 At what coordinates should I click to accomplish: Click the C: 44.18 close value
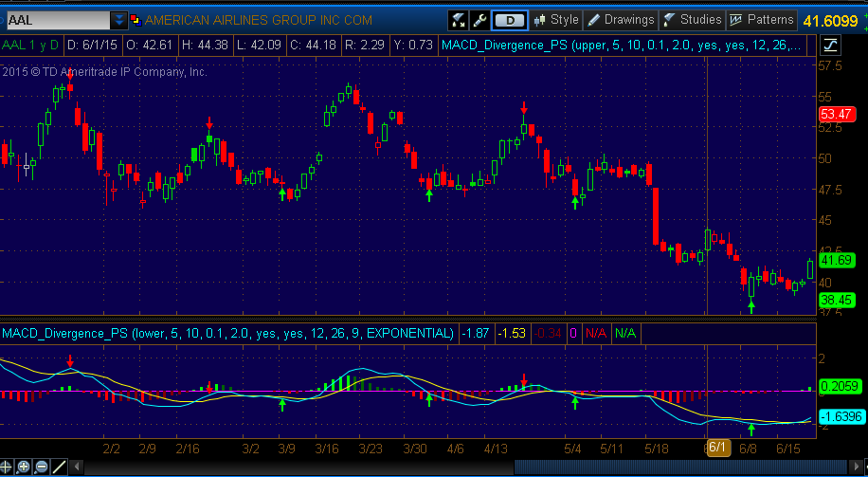[313, 46]
